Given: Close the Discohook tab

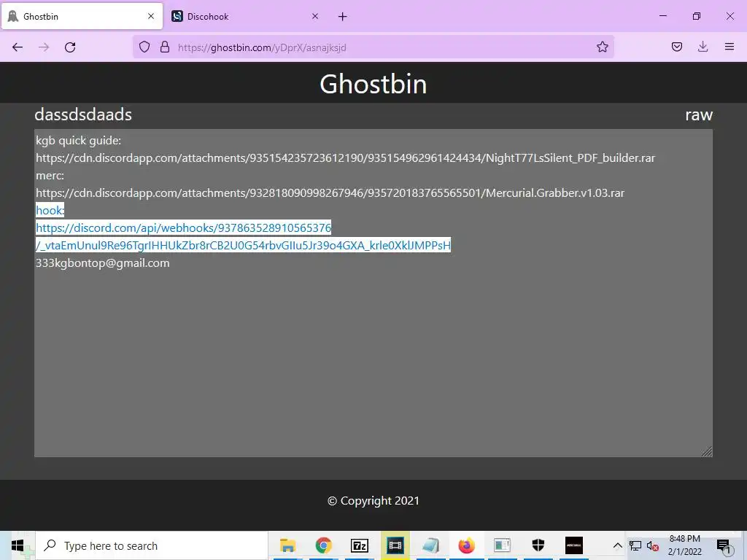Looking at the screenshot, I should [x=315, y=16].
